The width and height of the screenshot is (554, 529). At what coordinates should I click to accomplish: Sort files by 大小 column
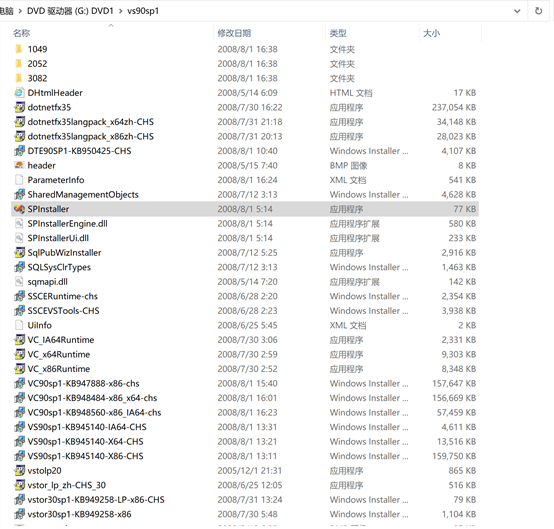pos(431,33)
